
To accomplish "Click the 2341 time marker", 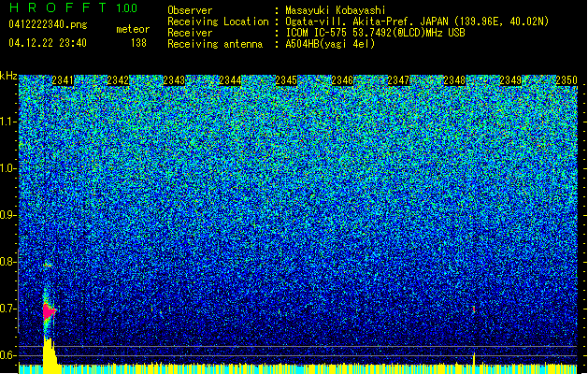I will click(63, 80).
